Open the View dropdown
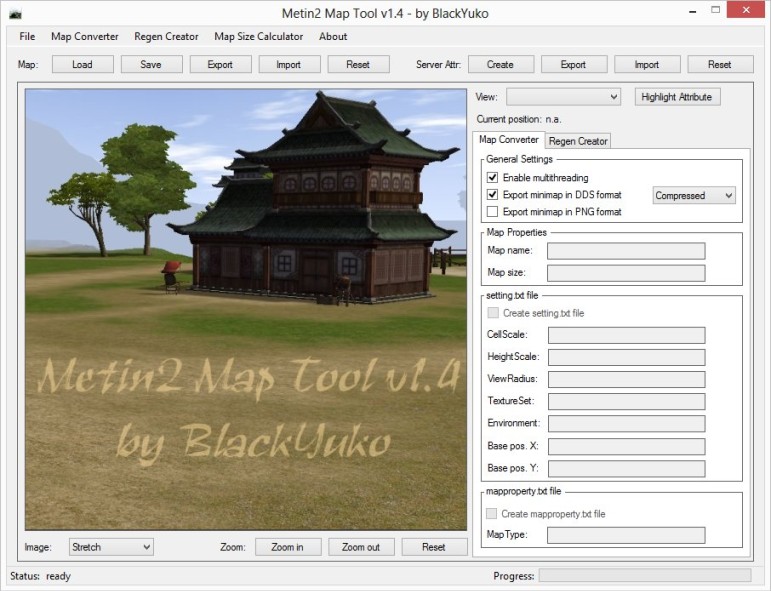Image resolution: width=771 pixels, height=591 pixels. click(563, 97)
